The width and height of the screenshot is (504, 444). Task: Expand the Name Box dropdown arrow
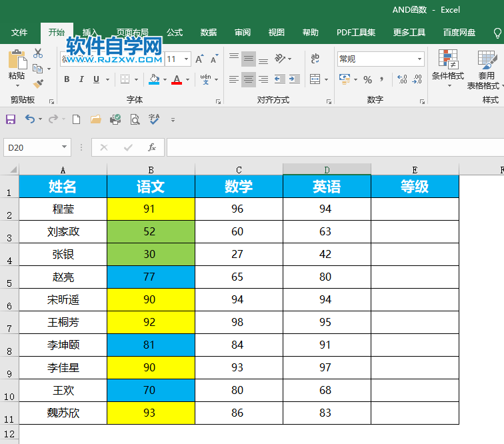65,147
